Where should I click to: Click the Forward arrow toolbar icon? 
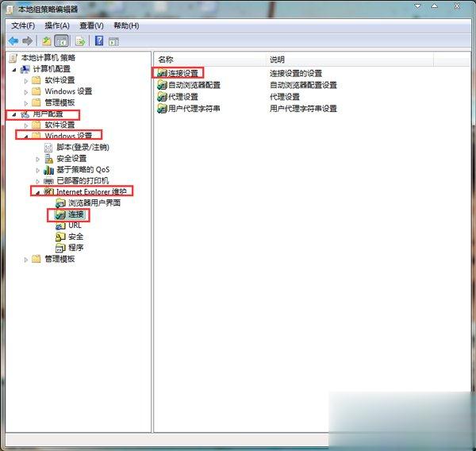click(x=27, y=40)
